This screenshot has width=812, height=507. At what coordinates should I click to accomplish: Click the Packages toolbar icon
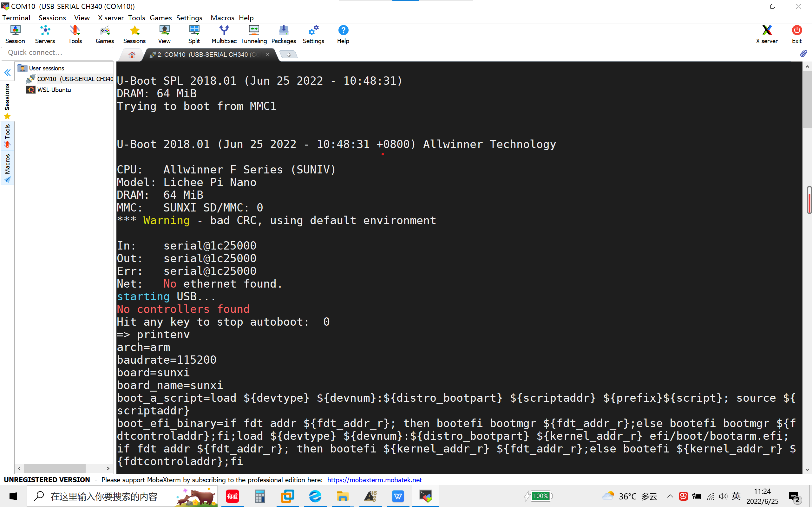[284, 34]
